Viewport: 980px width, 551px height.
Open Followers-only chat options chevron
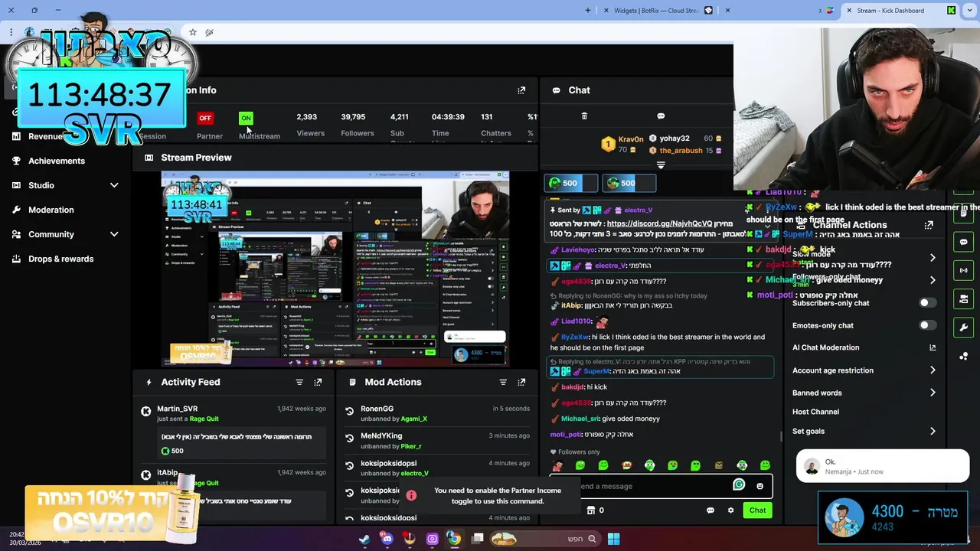(x=933, y=280)
